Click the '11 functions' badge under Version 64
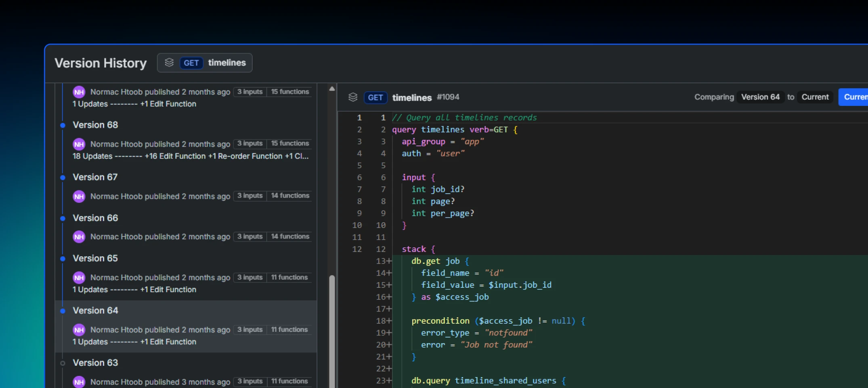 point(289,329)
